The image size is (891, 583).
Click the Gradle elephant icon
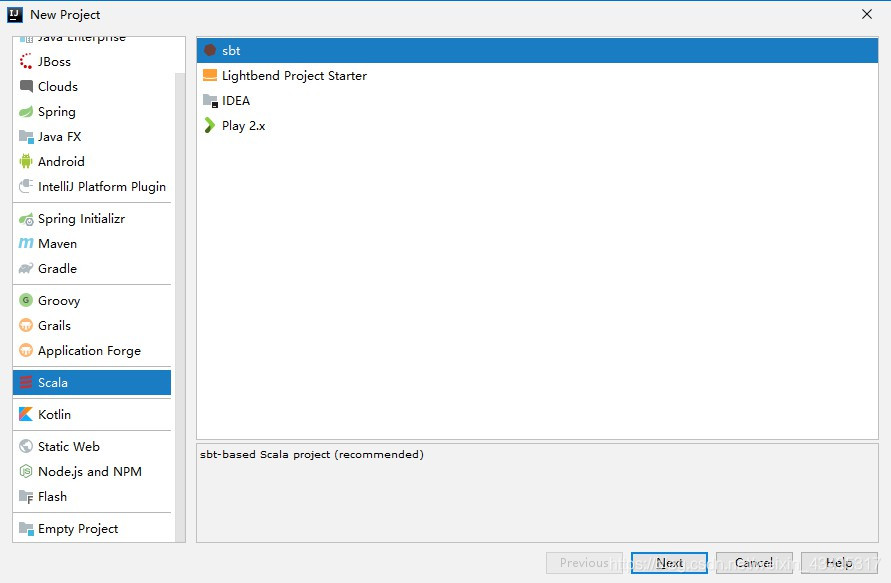[x=26, y=268]
